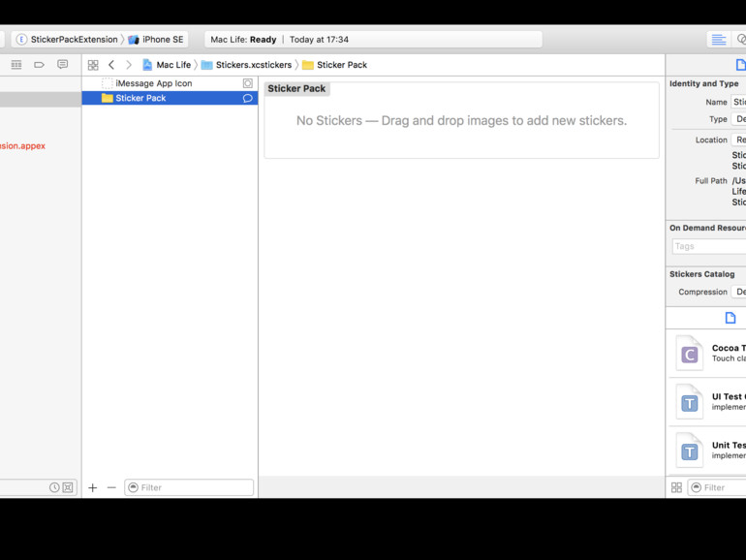Focus the library Filter field
The width and height of the screenshot is (746, 560).
[x=717, y=487]
